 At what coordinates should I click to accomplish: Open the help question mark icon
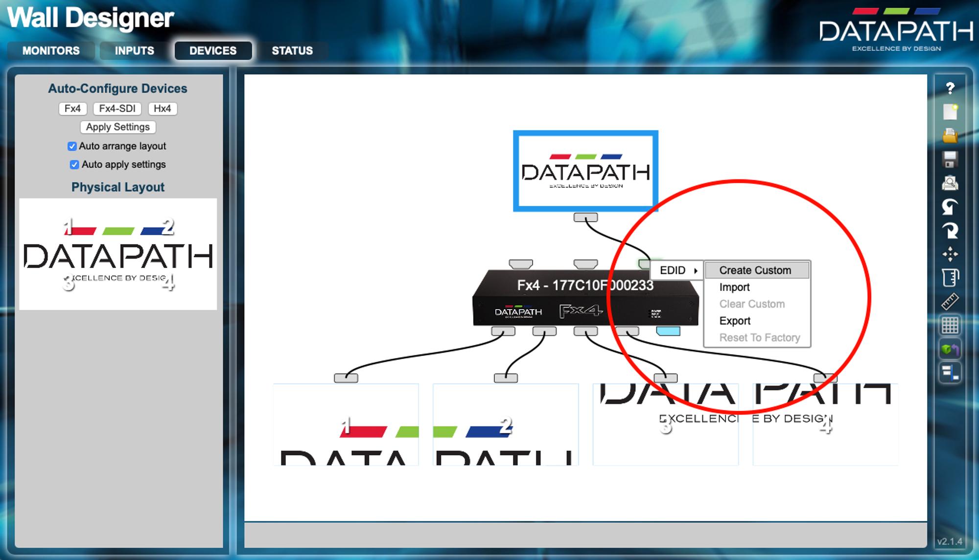click(x=950, y=88)
